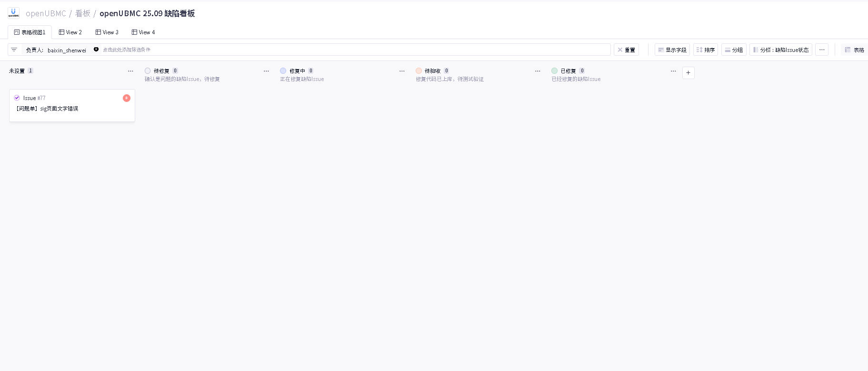Viewport: 868px width, 371px height.
Task: Remove the baixin_shenwei assignee filter
Action: [96, 50]
